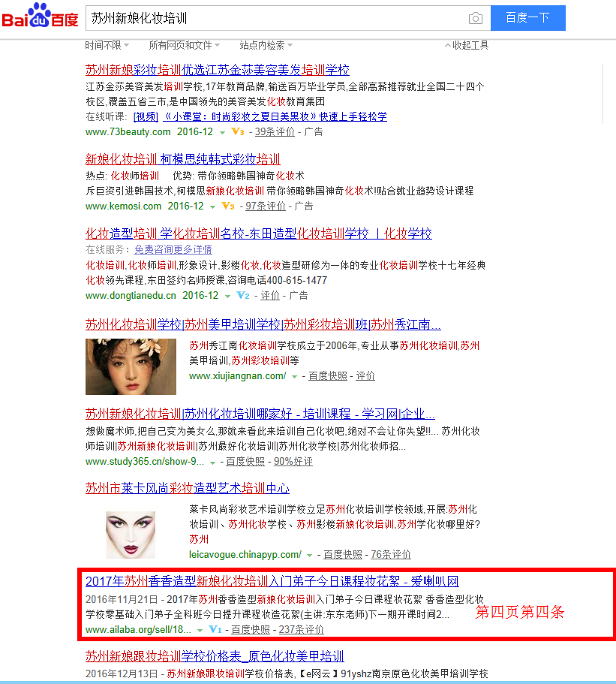
Task: Click the www.xiujiangnan.com/ green URL
Action: [238, 375]
